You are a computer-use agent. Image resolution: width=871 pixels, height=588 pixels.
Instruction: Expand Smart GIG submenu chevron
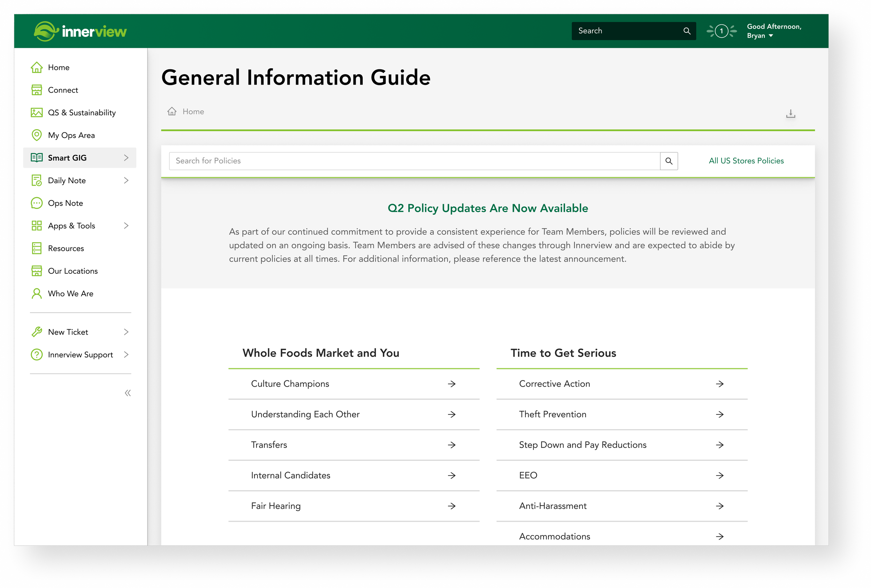(126, 158)
